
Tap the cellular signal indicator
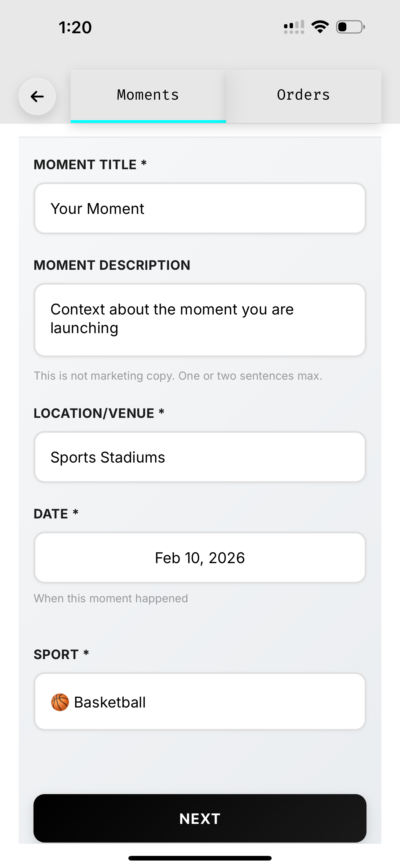tap(293, 27)
